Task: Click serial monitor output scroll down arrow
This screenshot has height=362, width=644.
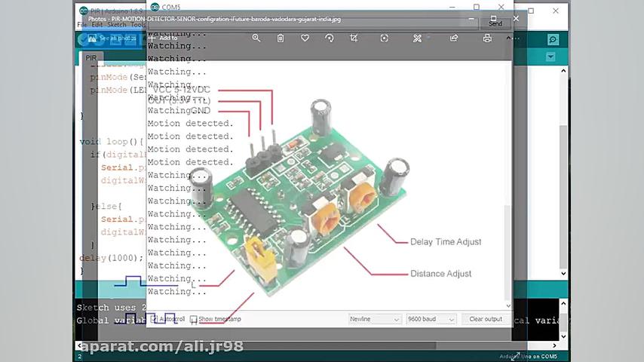Action: coord(508,305)
